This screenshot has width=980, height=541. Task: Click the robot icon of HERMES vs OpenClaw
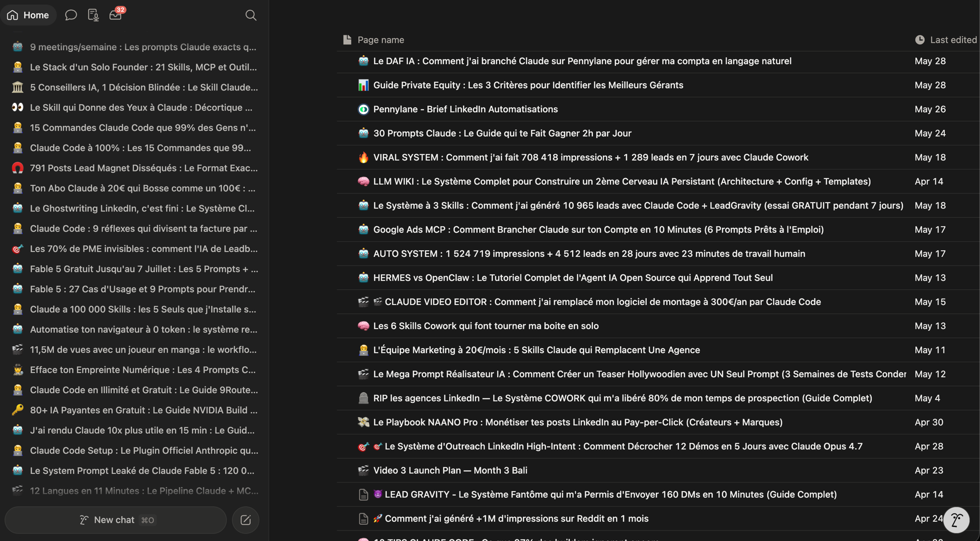[363, 278]
